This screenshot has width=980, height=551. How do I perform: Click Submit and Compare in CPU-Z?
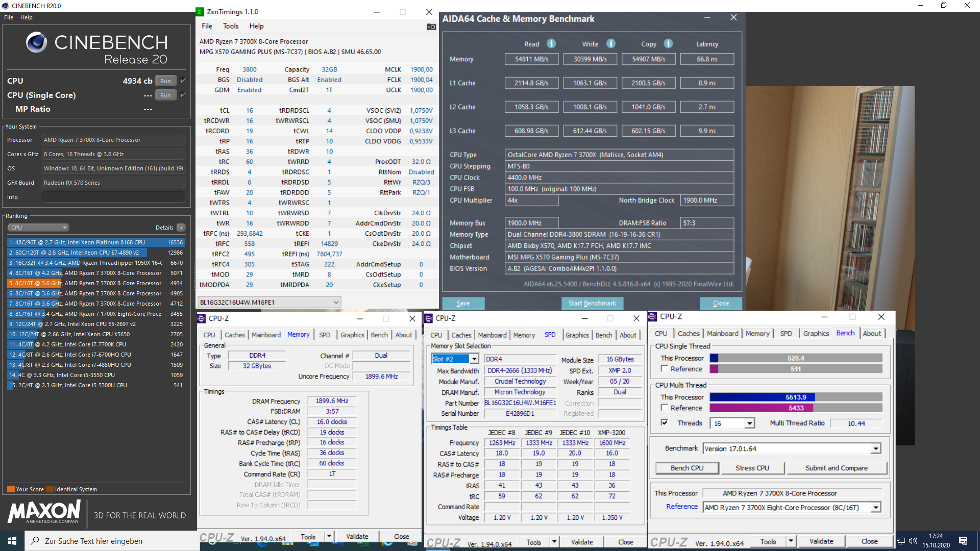pos(837,468)
